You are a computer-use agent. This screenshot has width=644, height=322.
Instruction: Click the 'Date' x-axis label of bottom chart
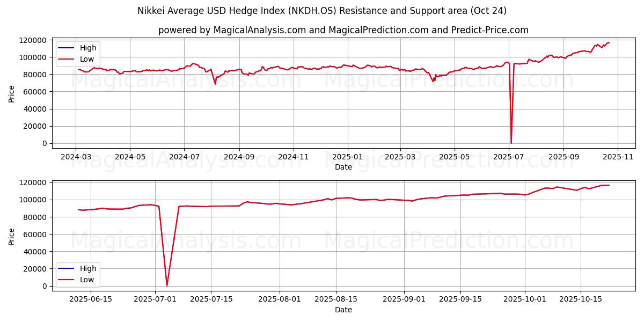click(x=343, y=310)
